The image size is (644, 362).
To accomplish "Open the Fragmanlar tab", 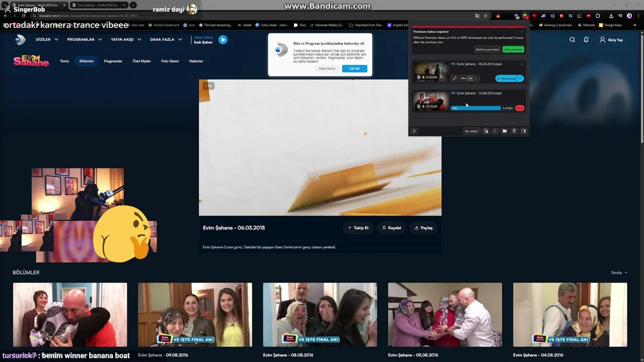I will pyautogui.click(x=113, y=61).
